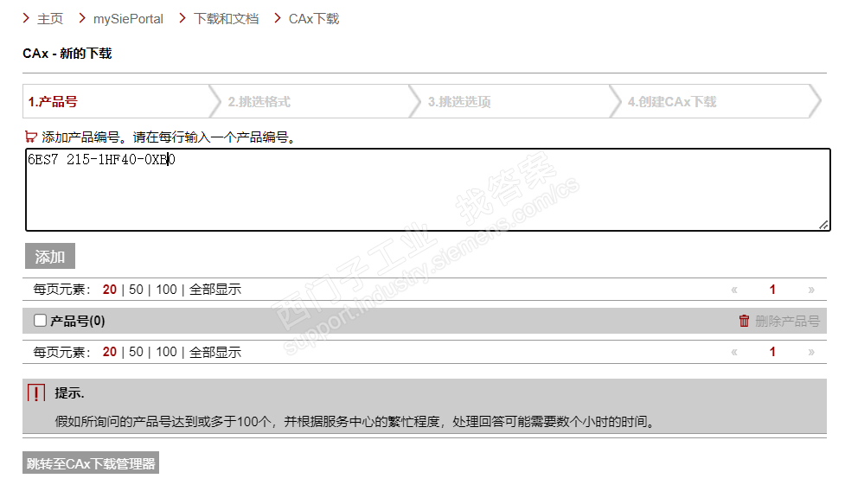Go to previous page in upper pager

point(734,290)
